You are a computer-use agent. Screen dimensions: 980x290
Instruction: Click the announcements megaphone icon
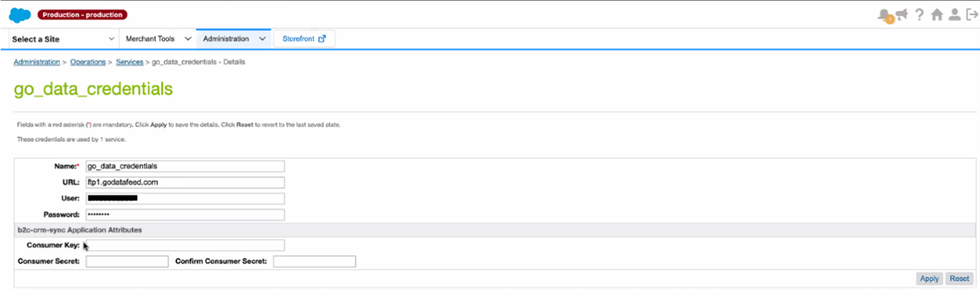point(902,14)
